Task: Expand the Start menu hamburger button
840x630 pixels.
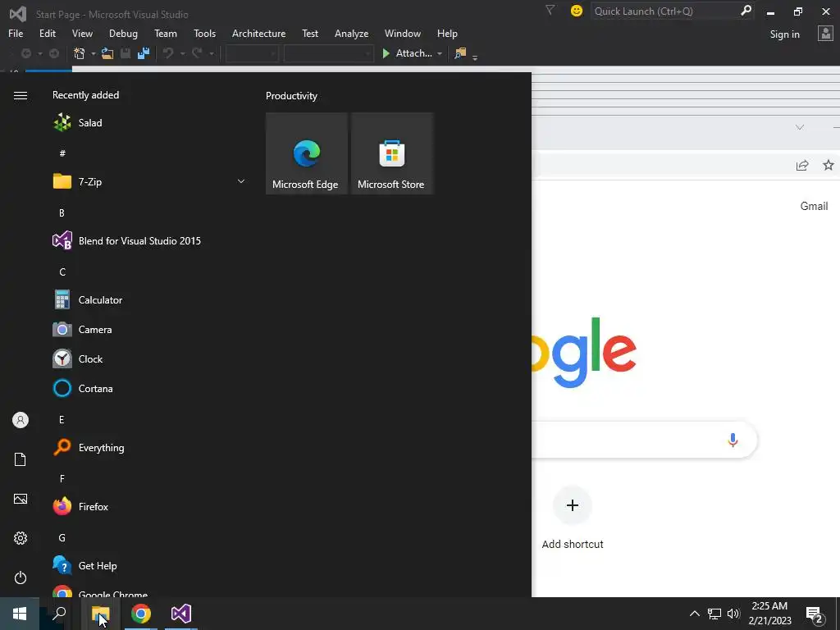Action: 21,95
